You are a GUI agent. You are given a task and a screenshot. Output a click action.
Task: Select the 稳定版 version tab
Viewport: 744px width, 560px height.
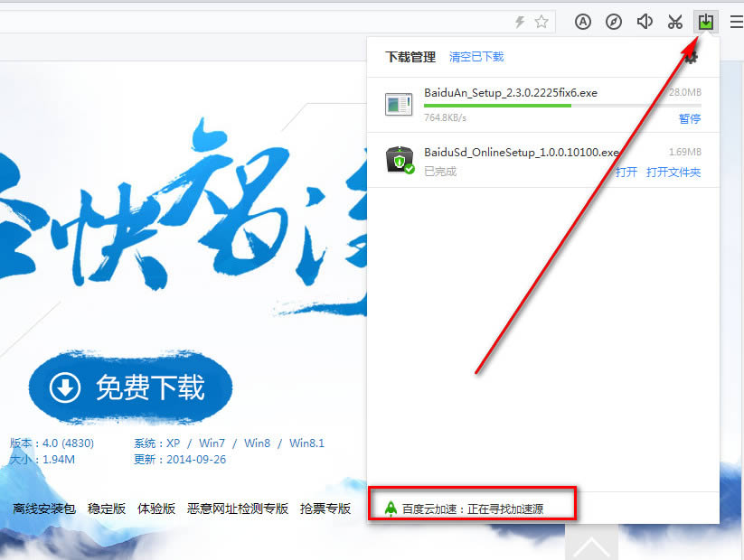tap(107, 509)
